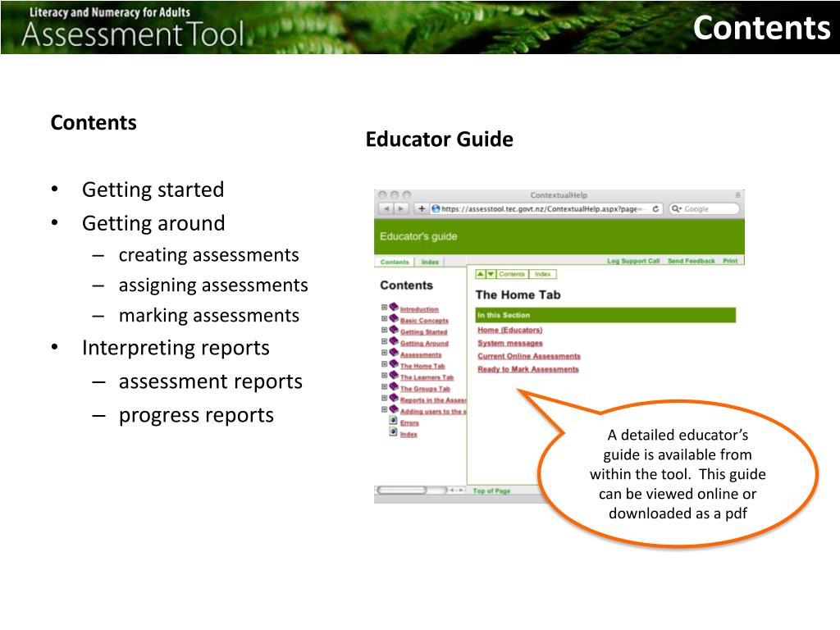The height and width of the screenshot is (630, 840).
Task: Click the horizontal scrollbar thumb in Contents pane
Action: [x=402, y=491]
